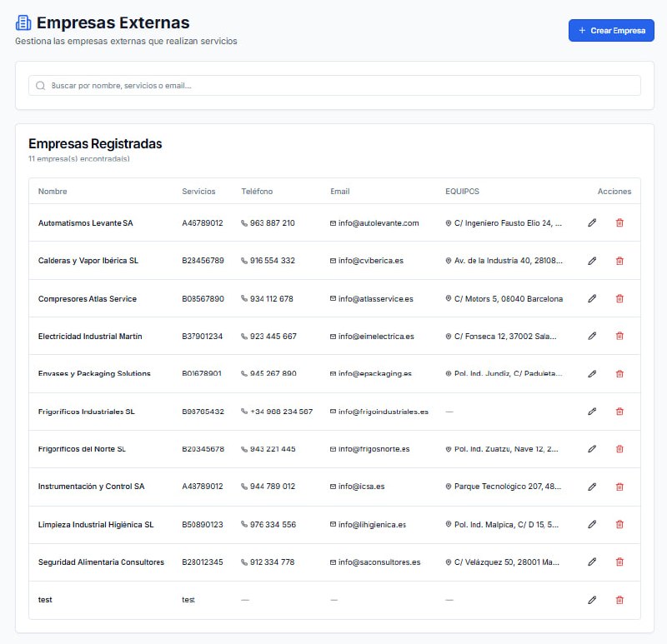Click the Nombre column header
This screenshot has width=667, height=644.
pyautogui.click(x=53, y=192)
